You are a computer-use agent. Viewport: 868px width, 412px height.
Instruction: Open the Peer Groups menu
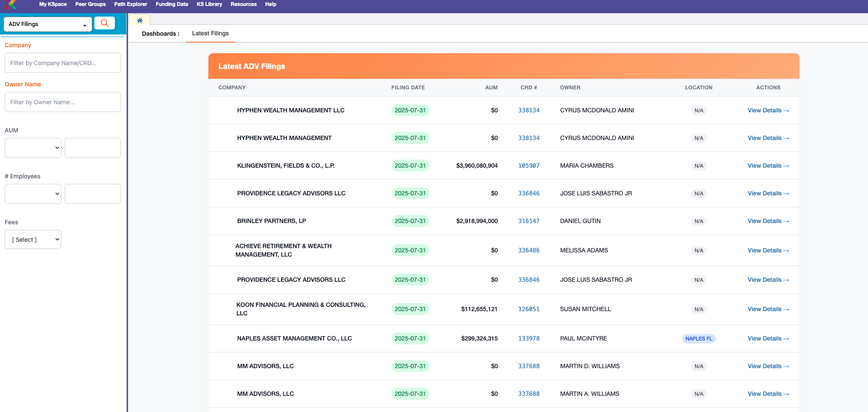(x=90, y=4)
